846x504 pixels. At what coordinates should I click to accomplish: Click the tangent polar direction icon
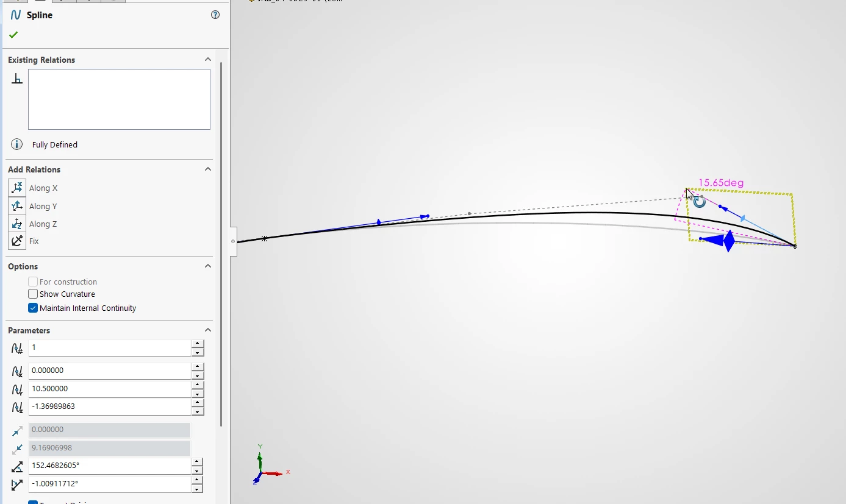click(x=17, y=485)
